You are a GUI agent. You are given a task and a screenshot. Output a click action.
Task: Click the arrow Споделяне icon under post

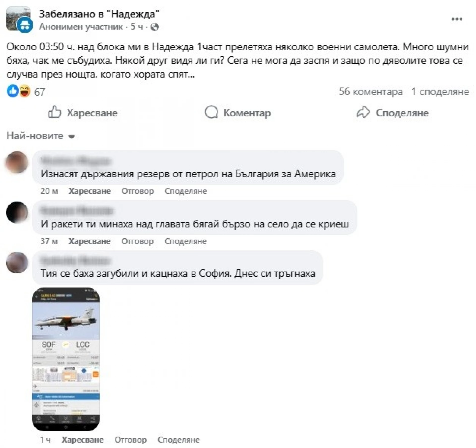click(363, 112)
